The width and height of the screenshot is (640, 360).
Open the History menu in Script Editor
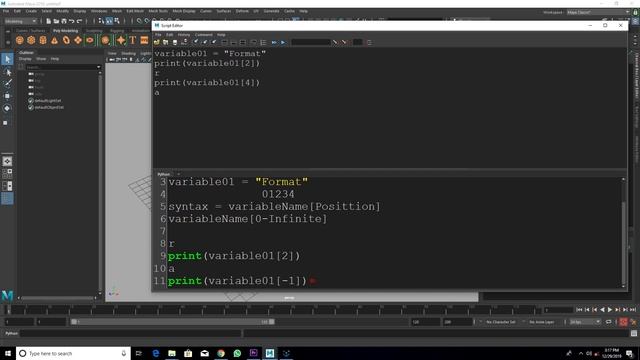pyautogui.click(x=184, y=35)
